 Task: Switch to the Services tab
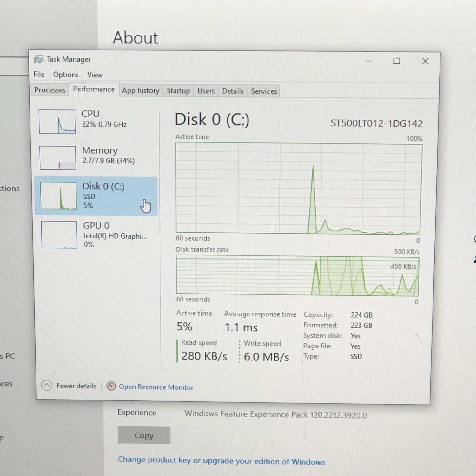click(264, 91)
